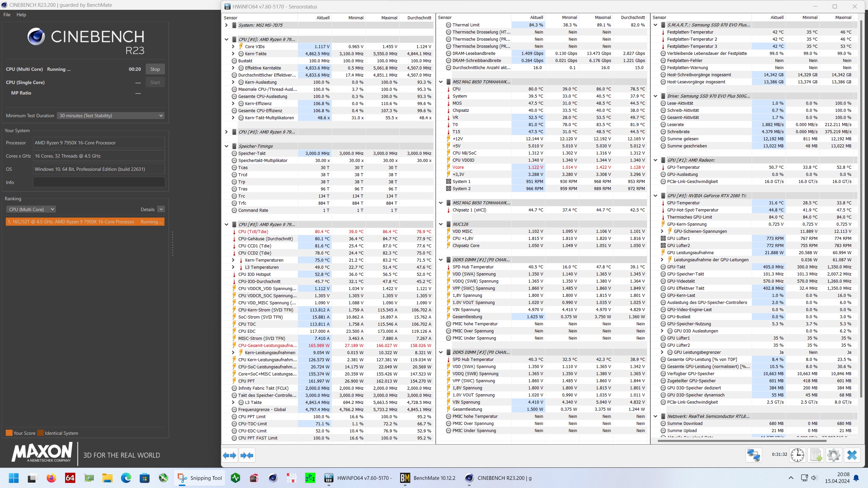
Task: Open the Help menu in Cinebench
Action: coord(21,15)
